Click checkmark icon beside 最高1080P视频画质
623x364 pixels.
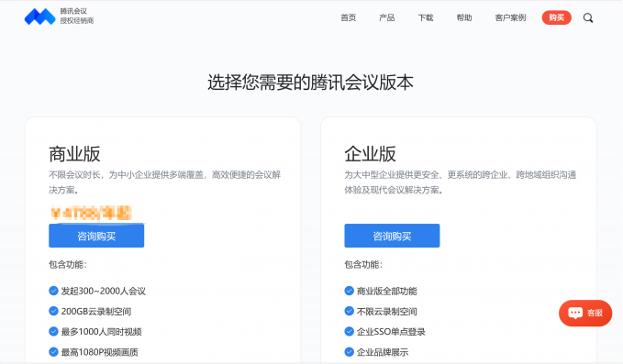click(x=53, y=352)
